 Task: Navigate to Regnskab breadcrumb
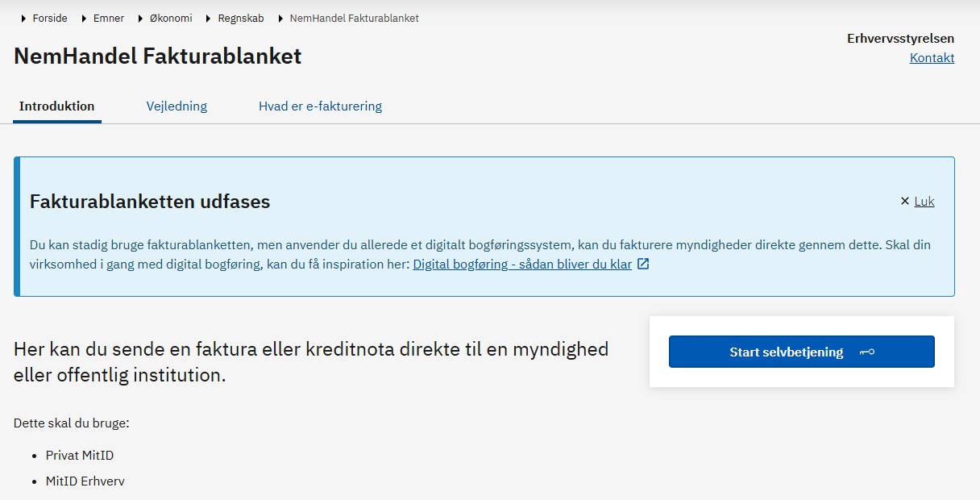point(241,18)
